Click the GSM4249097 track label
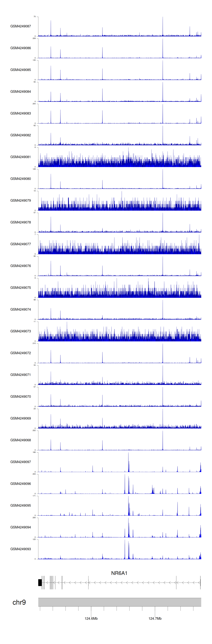212x644 pixels. click(x=20, y=462)
